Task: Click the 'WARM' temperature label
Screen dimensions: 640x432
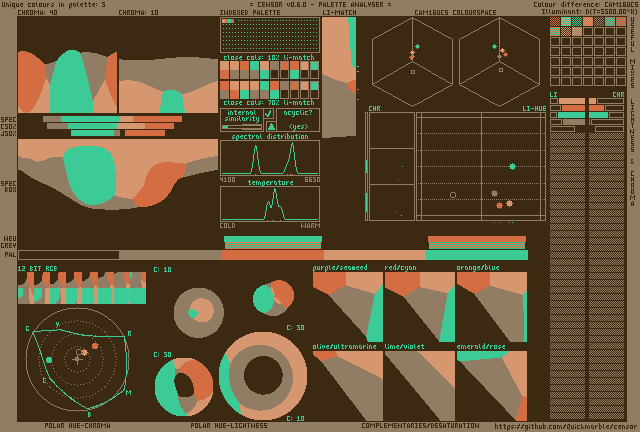Action: coord(310,225)
